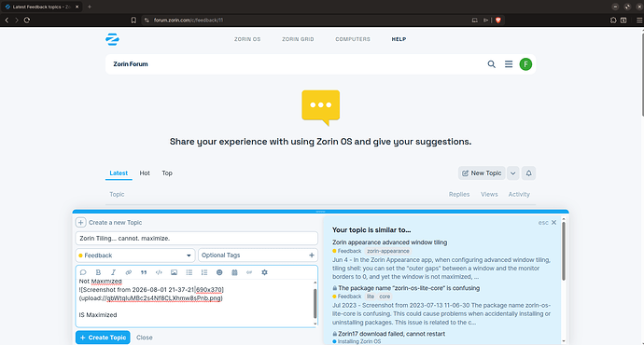Go back with the browser back arrow

point(7,21)
